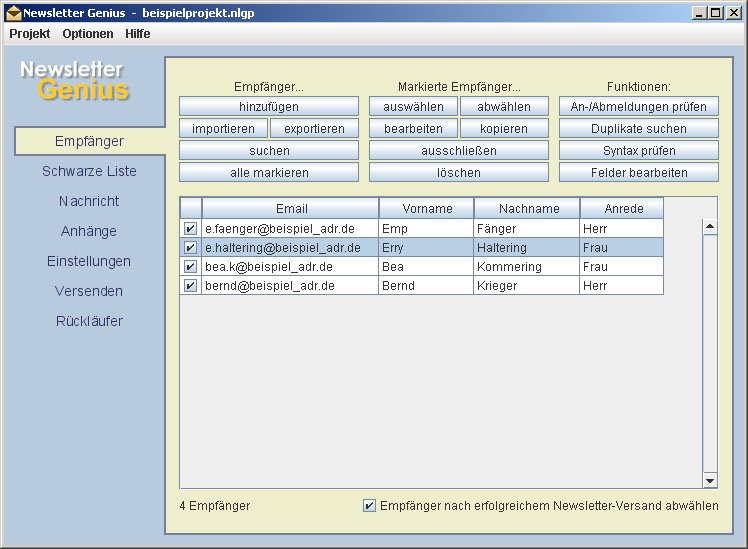Image resolution: width=748 pixels, height=549 pixels.
Task: Go to the Nachricht section
Action: point(89,201)
